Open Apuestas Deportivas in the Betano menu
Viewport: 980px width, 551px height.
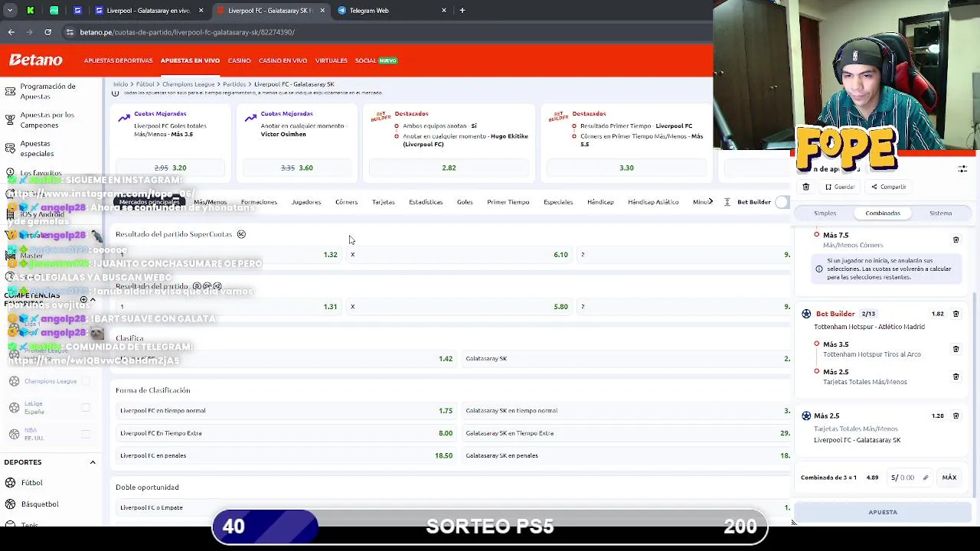(118, 60)
